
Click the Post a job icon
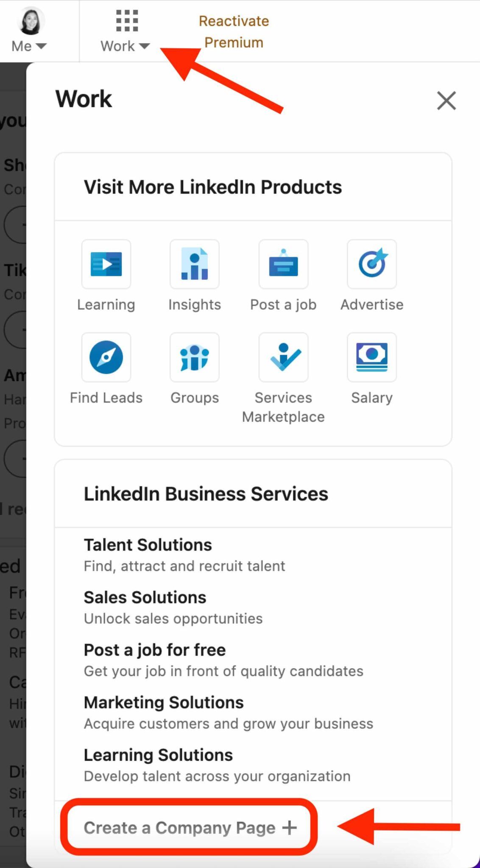pyautogui.click(x=283, y=264)
